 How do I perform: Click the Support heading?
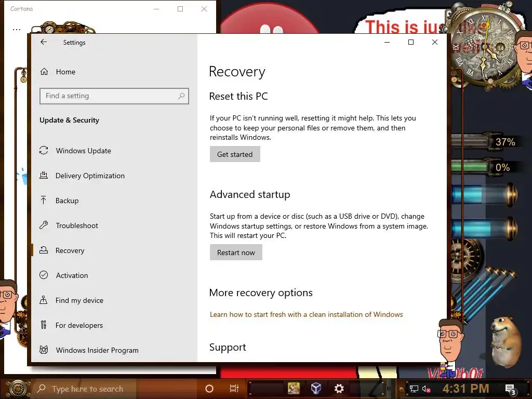pyautogui.click(x=228, y=348)
